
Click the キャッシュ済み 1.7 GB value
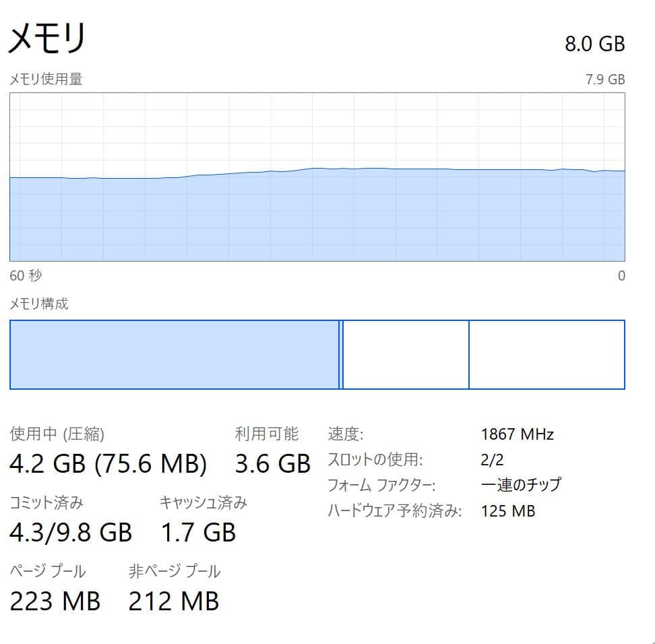[x=197, y=533]
